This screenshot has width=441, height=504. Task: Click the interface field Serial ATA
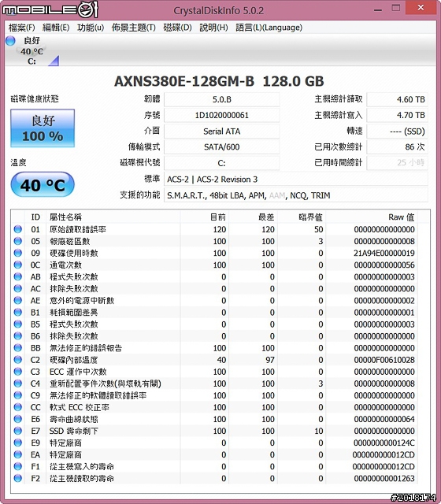[222, 132]
